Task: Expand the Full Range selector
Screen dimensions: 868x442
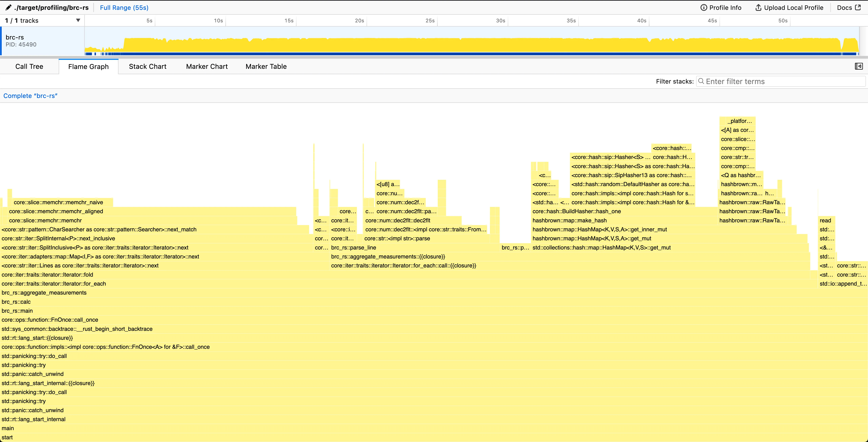Action: pyautogui.click(x=124, y=7)
